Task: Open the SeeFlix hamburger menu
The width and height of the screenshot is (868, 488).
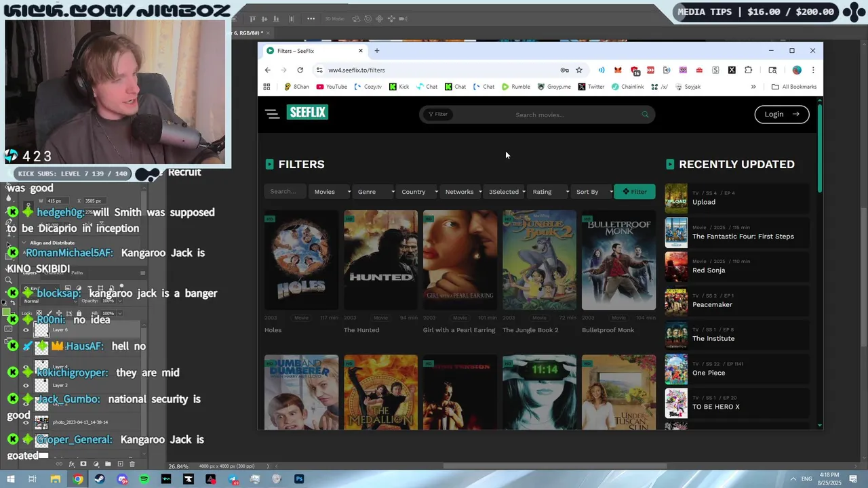Action: pyautogui.click(x=273, y=114)
